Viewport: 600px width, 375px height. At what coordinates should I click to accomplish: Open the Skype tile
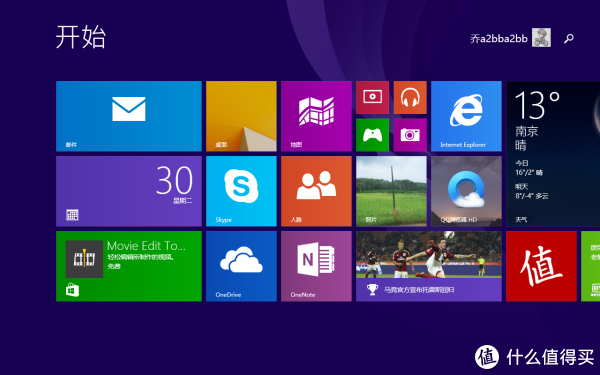[x=241, y=191]
